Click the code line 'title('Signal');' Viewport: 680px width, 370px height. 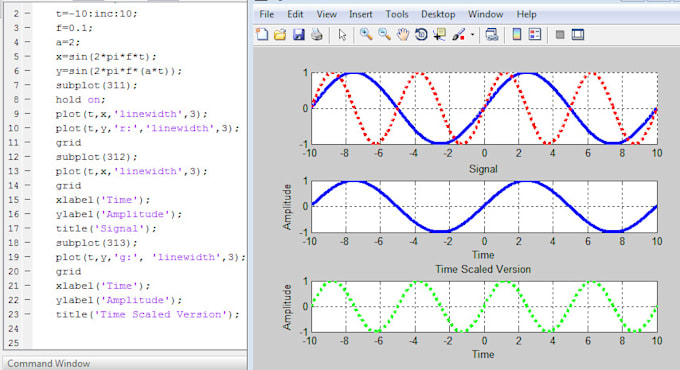[106, 229]
